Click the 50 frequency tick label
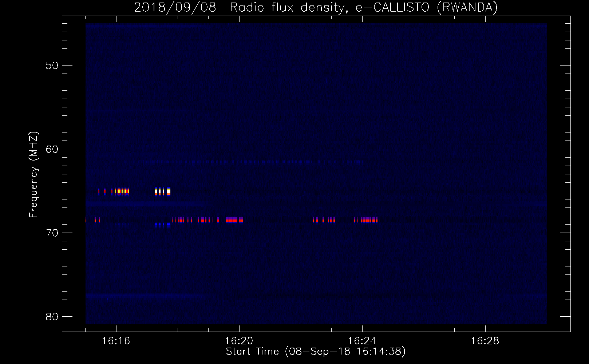 (x=52, y=66)
